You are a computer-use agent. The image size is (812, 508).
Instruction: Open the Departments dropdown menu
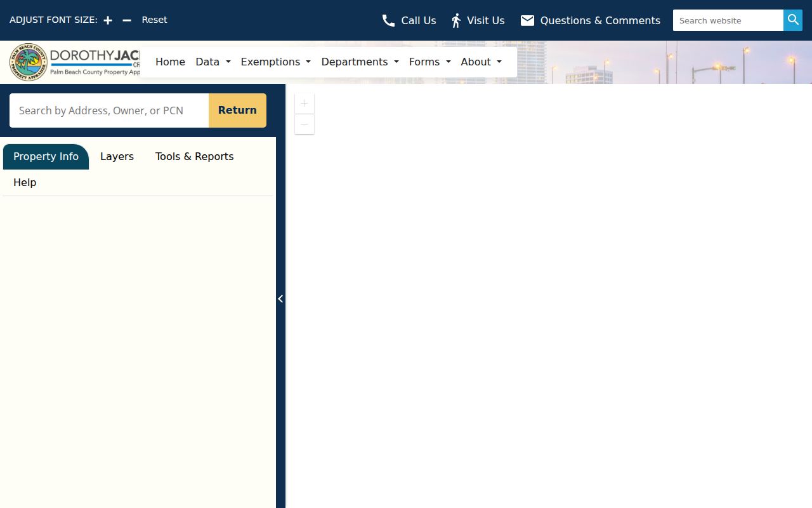(360, 62)
